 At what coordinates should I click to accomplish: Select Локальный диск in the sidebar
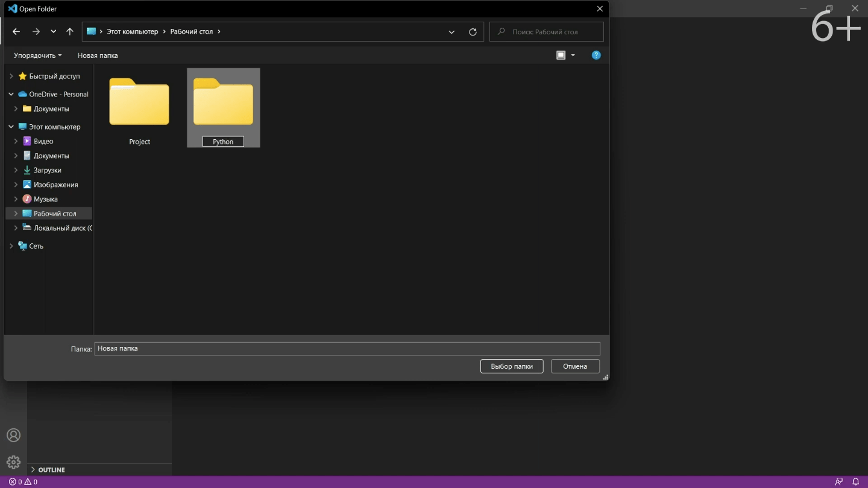tap(63, 228)
